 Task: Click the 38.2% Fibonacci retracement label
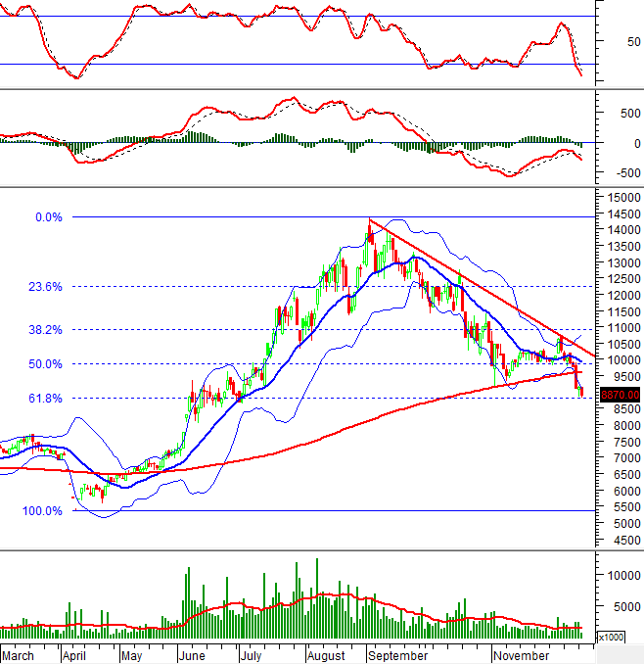tap(45, 330)
